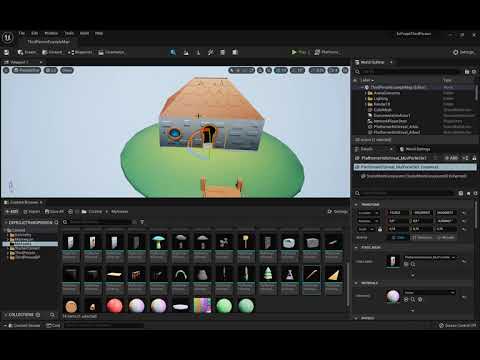
Task: Open Content Browser Settings
Action: click(337, 212)
